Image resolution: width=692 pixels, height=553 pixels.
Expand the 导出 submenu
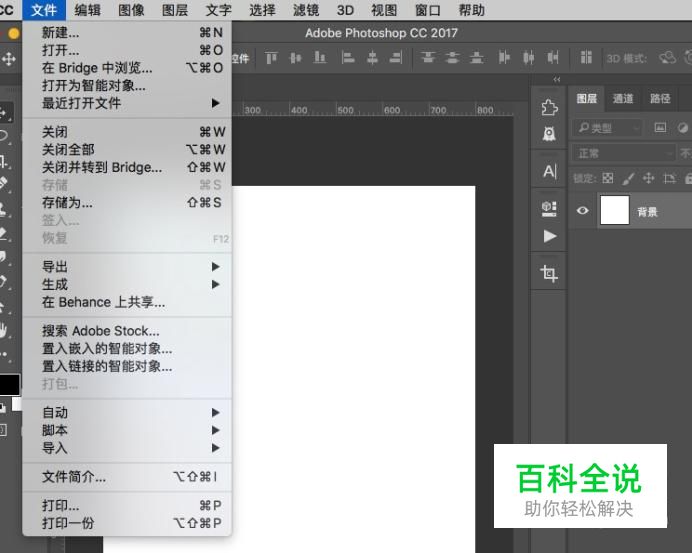(x=127, y=267)
